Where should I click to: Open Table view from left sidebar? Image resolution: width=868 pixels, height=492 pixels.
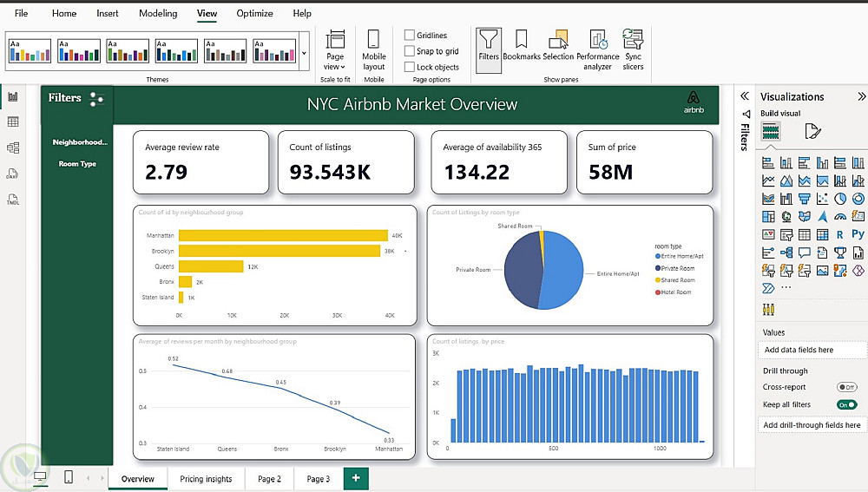(13, 122)
